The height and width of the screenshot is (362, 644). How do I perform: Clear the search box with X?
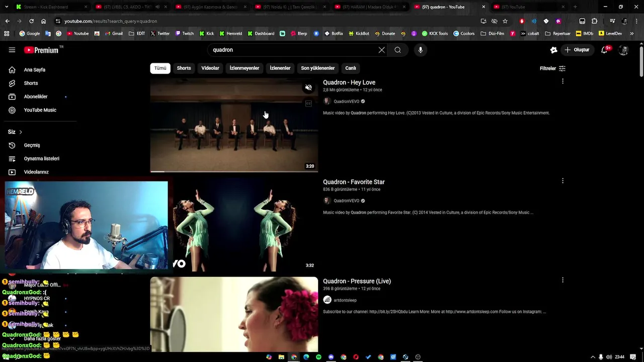click(x=381, y=50)
